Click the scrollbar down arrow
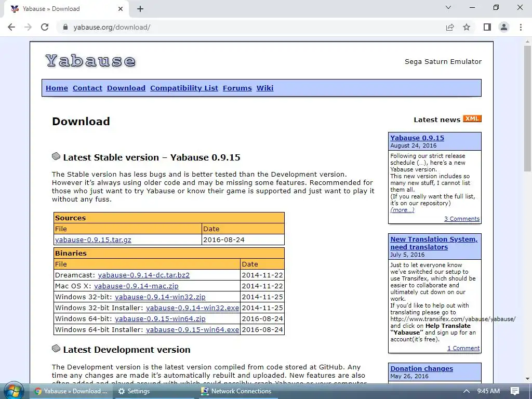 (527, 379)
